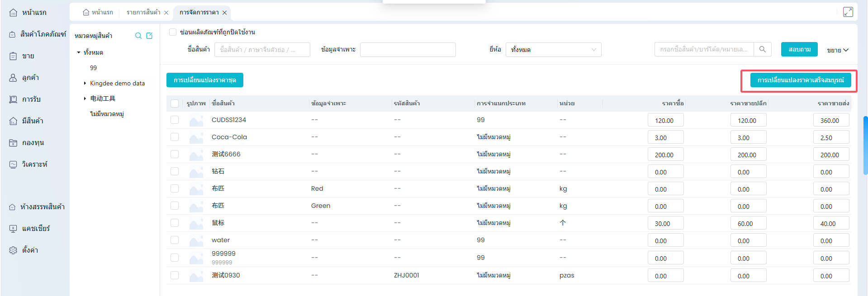Image resolution: width=868 pixels, height=296 pixels.
Task: Click the Coca-Cola product thumbnail image
Action: (x=196, y=137)
